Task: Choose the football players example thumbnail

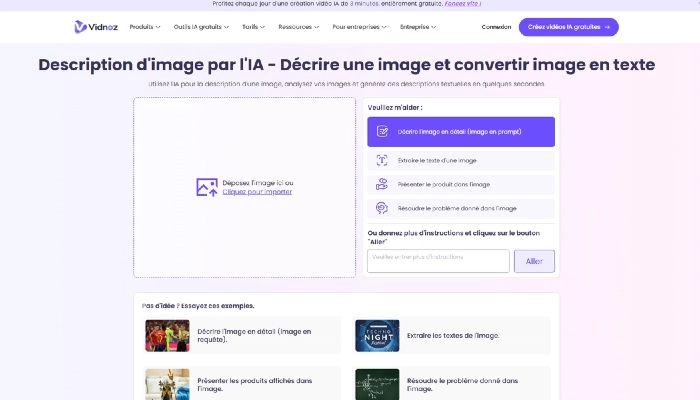Action: tap(167, 336)
